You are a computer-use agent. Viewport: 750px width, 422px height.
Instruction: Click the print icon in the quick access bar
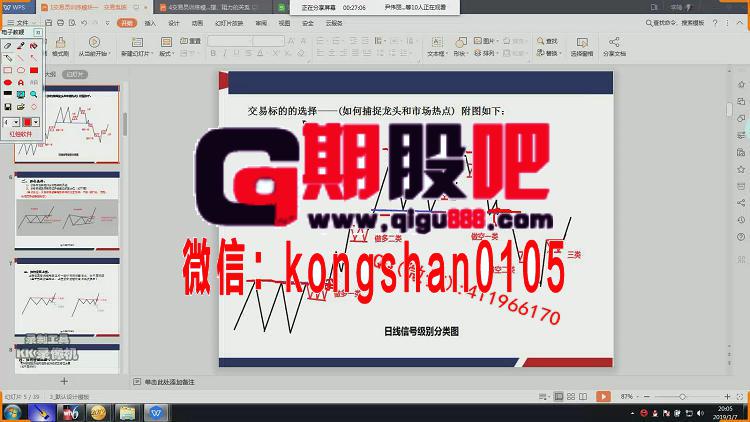pos(60,22)
